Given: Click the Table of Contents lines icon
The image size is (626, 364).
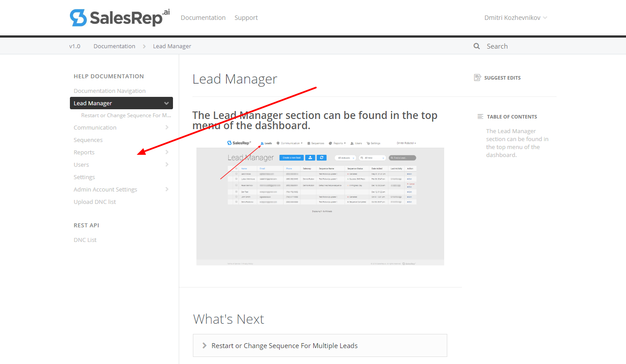Looking at the screenshot, I should point(480,117).
